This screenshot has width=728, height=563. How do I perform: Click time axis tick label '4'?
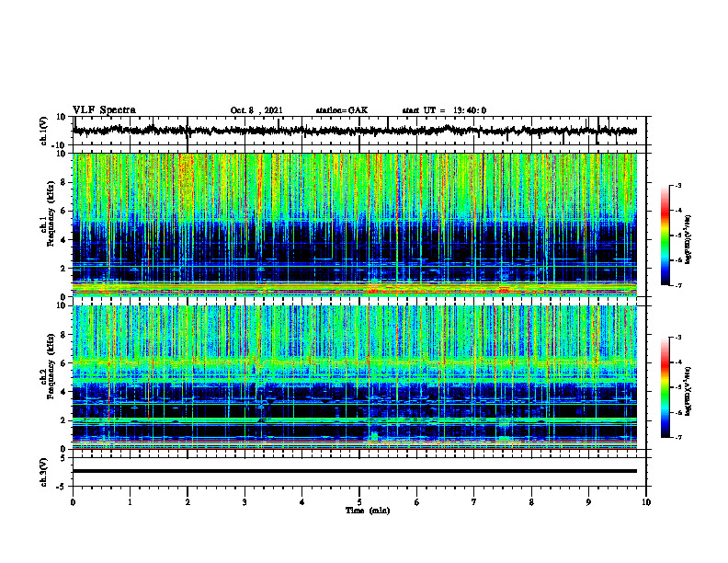coord(302,502)
